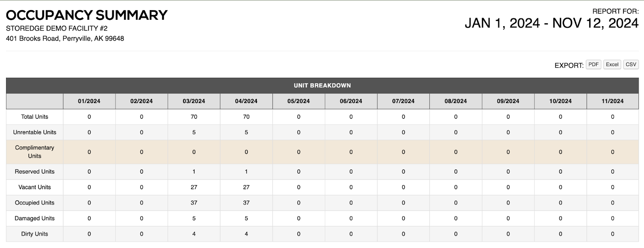This screenshot has height=248, width=644.
Task: Select the Dirty Units row label
Action: pyautogui.click(x=35, y=234)
